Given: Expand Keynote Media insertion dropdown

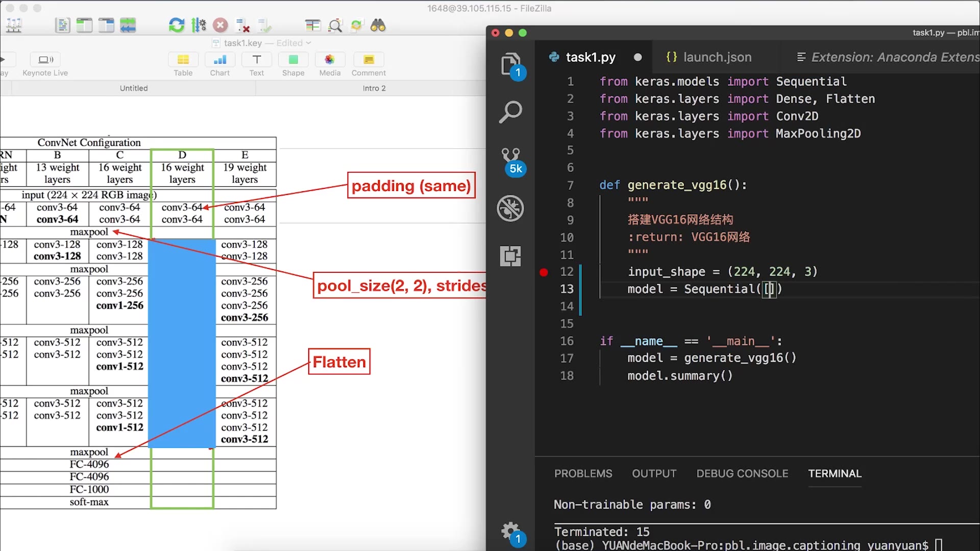Looking at the screenshot, I should 329,61.
